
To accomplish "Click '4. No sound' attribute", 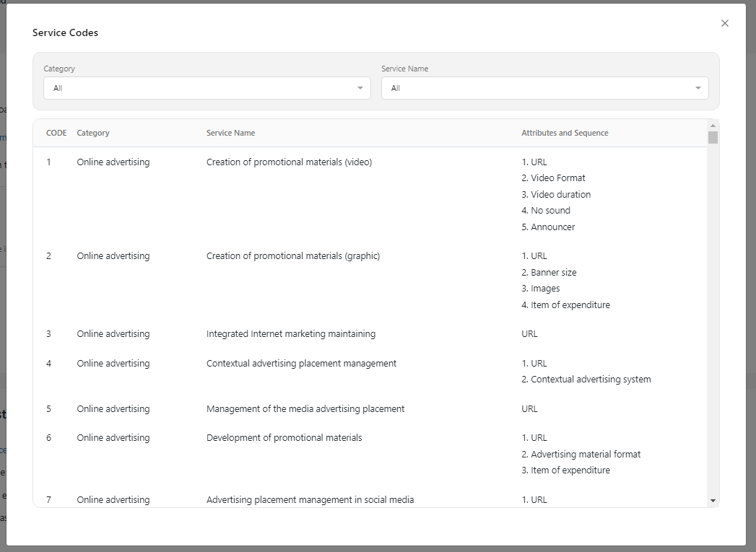I will [x=546, y=211].
